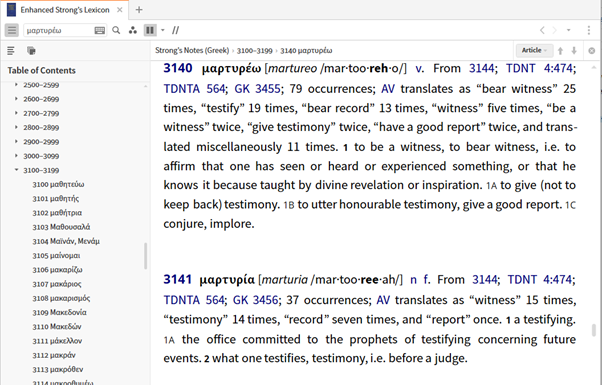Click the GK 3455 link
This screenshot has height=385, width=602.
257,89
